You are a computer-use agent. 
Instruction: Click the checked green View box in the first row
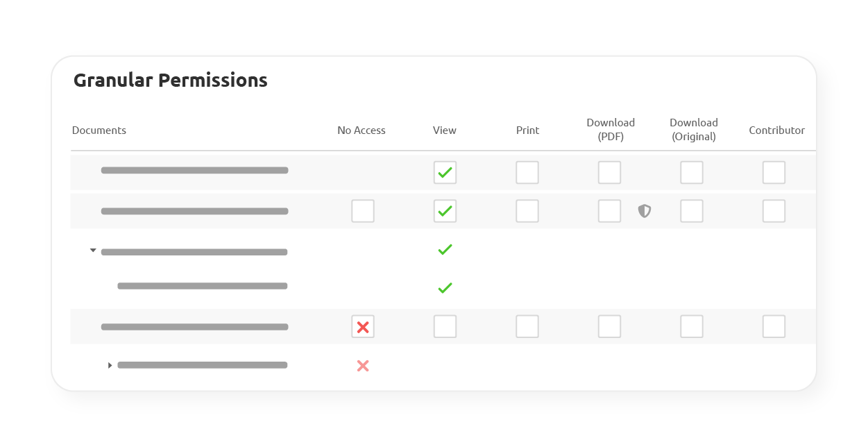(x=445, y=172)
